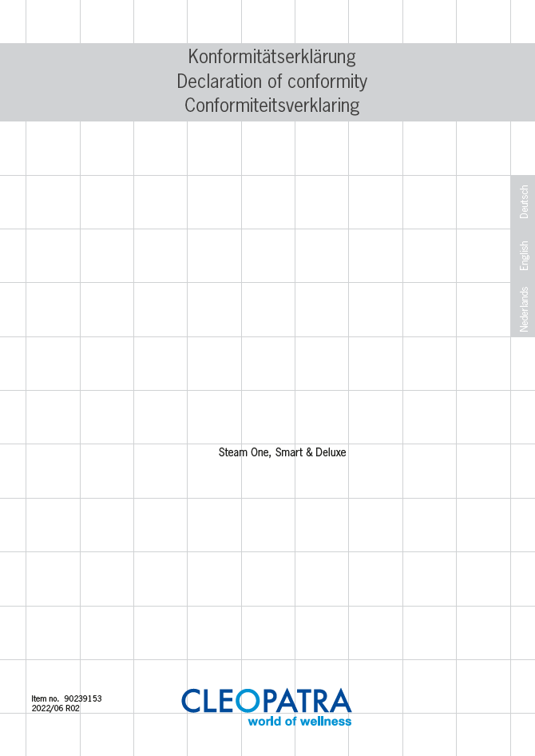Click the 'R02' revision code

click(72, 708)
